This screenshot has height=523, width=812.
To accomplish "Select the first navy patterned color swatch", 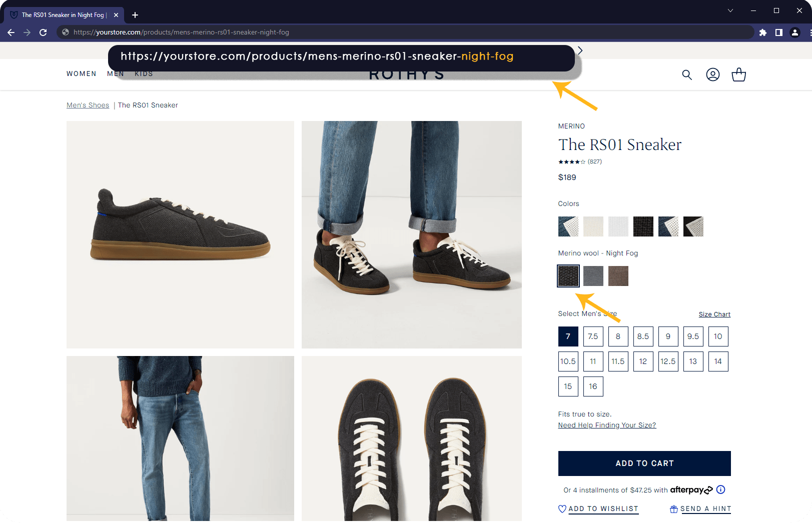I will click(568, 226).
